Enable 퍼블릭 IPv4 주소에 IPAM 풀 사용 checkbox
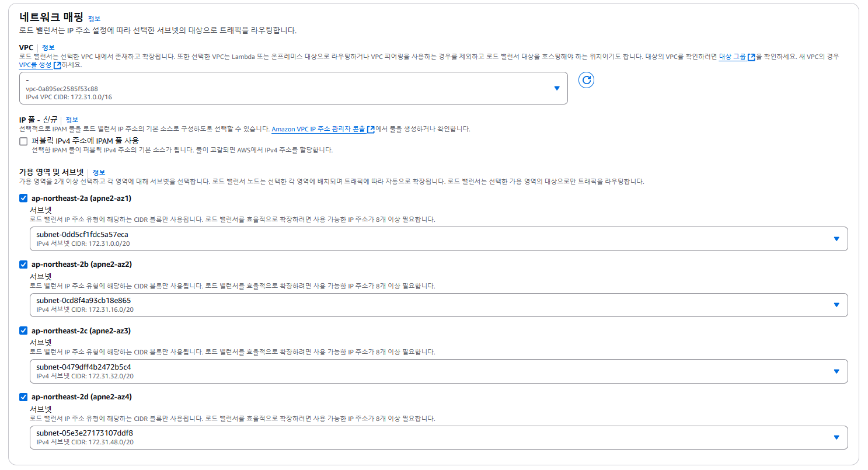Image resolution: width=868 pixels, height=470 pixels. (23, 141)
